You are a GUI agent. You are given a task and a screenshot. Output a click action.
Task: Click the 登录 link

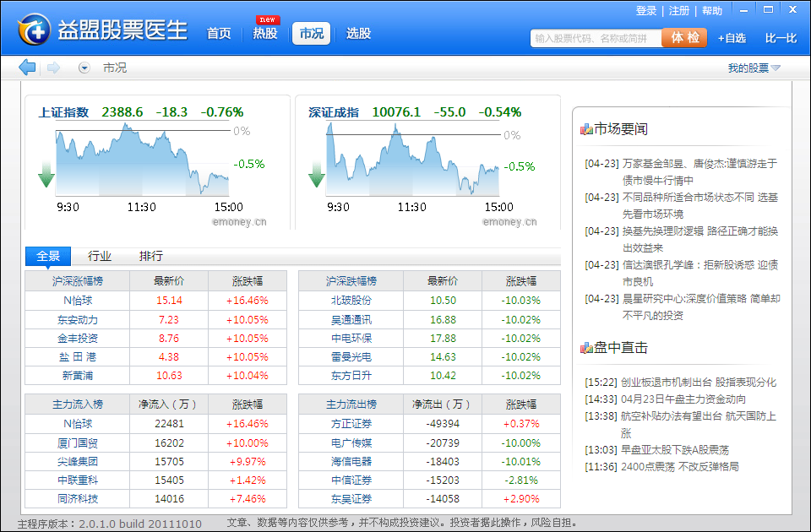646,11
